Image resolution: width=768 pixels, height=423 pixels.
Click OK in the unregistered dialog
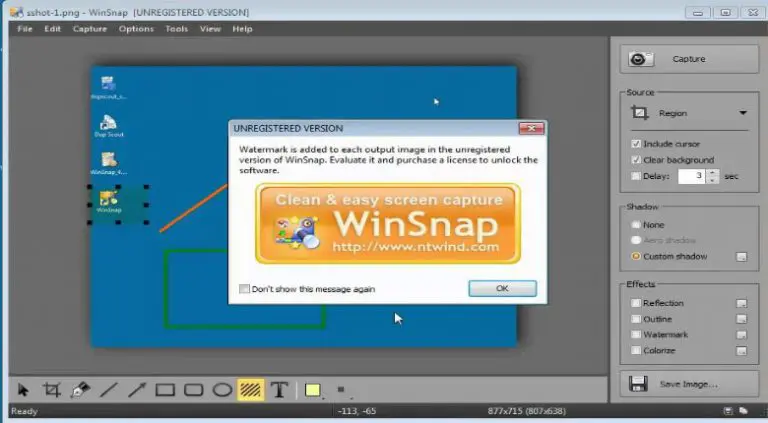[503, 288]
